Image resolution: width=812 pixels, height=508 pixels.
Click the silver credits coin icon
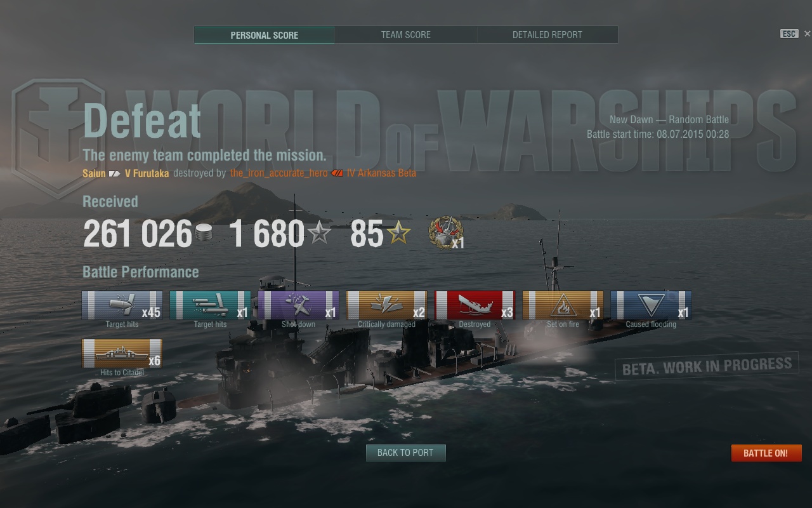coord(203,233)
